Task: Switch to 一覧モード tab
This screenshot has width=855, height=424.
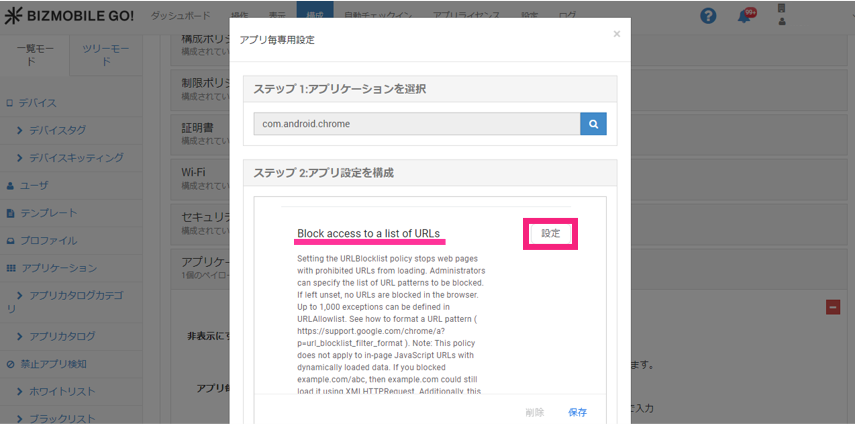Action: (x=34, y=54)
